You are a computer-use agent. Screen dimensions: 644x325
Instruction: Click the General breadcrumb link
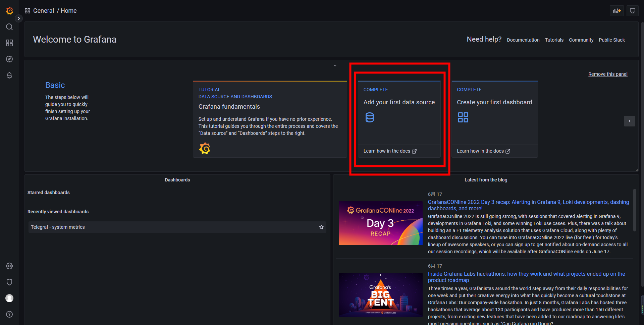pyautogui.click(x=44, y=11)
